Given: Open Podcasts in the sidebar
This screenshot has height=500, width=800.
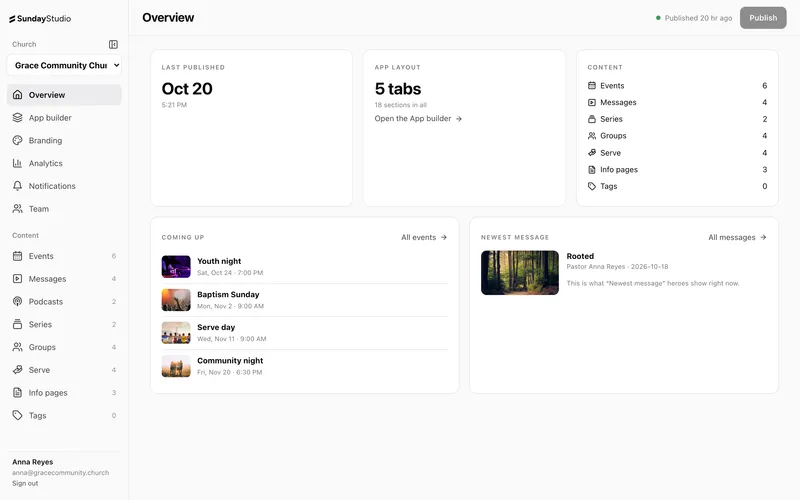Looking at the screenshot, I should pyautogui.click(x=64, y=302).
